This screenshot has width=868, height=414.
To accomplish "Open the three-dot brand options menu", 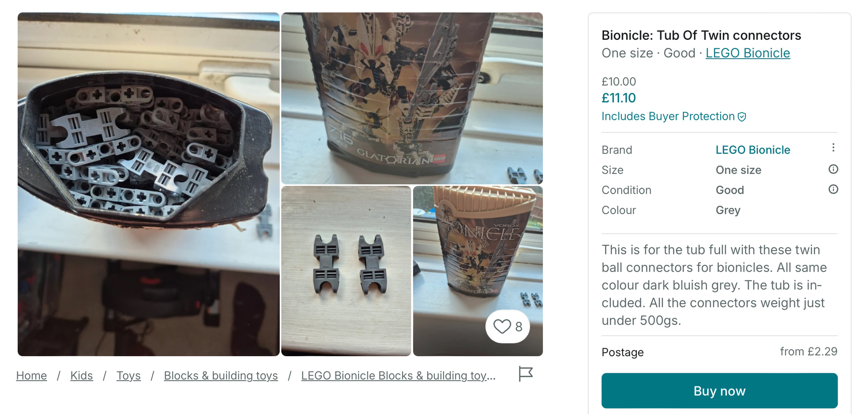I will tap(833, 148).
